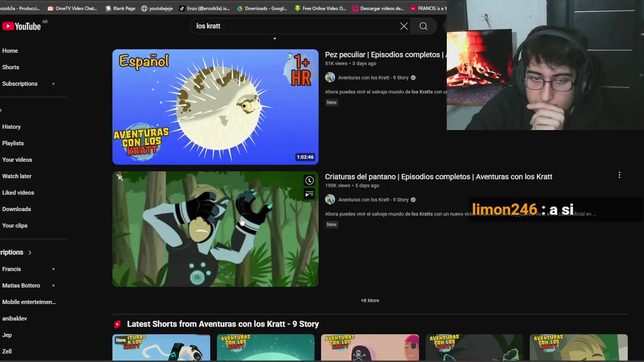
Task: Click the Add to queue icon on thumbnail
Action: pyautogui.click(x=309, y=194)
